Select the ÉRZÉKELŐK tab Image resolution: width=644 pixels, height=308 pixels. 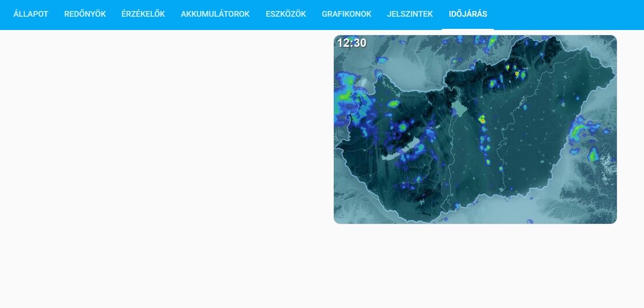(143, 14)
